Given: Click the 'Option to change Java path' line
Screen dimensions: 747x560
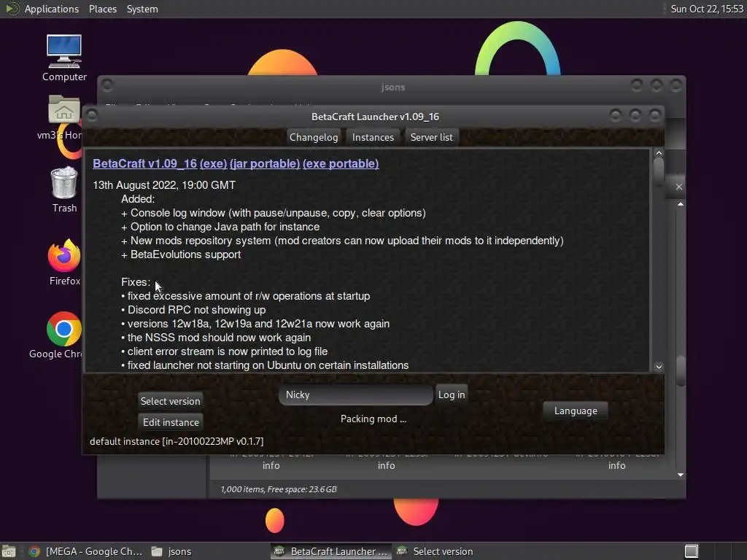Looking at the screenshot, I should [220, 227].
